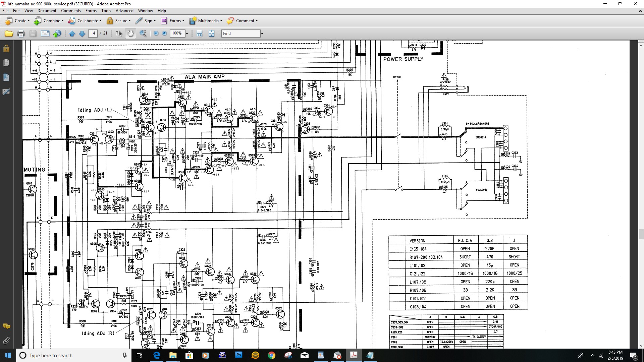Go to the next page with the down arrow

pos(82,34)
